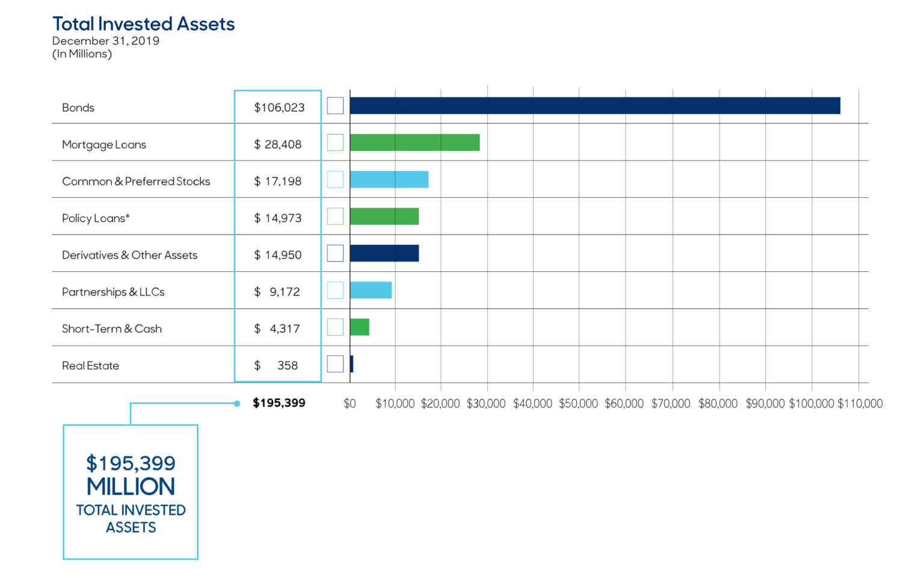Click the Mortgage Loans green bar

click(x=414, y=143)
